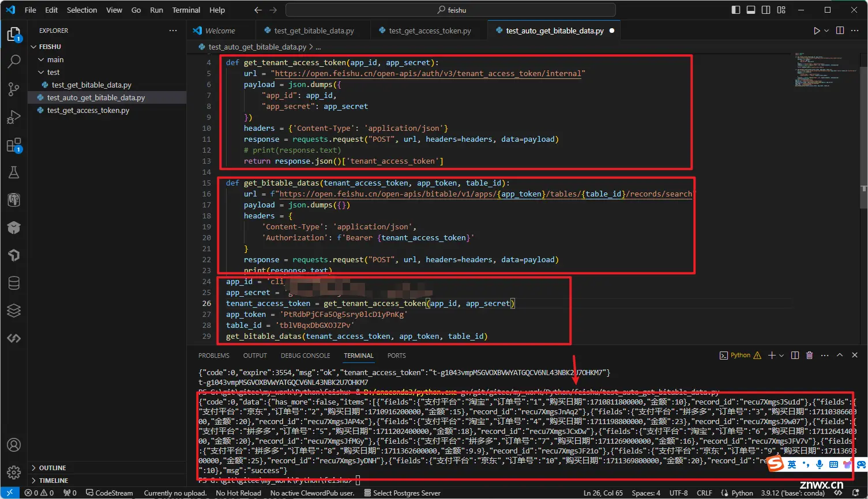The width and height of the screenshot is (868, 499).
Task: Open the Search view in the activity bar
Action: [14, 62]
